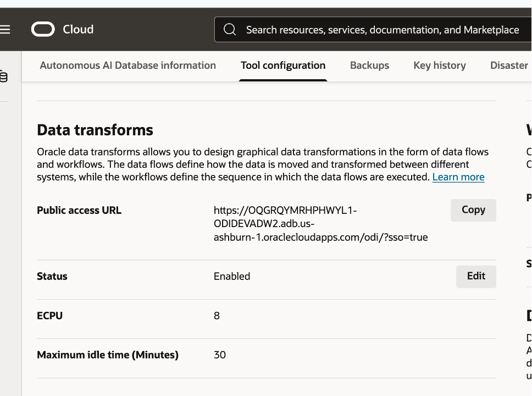Click the Oracle Cloud logo
The image size is (532, 396).
point(43,29)
